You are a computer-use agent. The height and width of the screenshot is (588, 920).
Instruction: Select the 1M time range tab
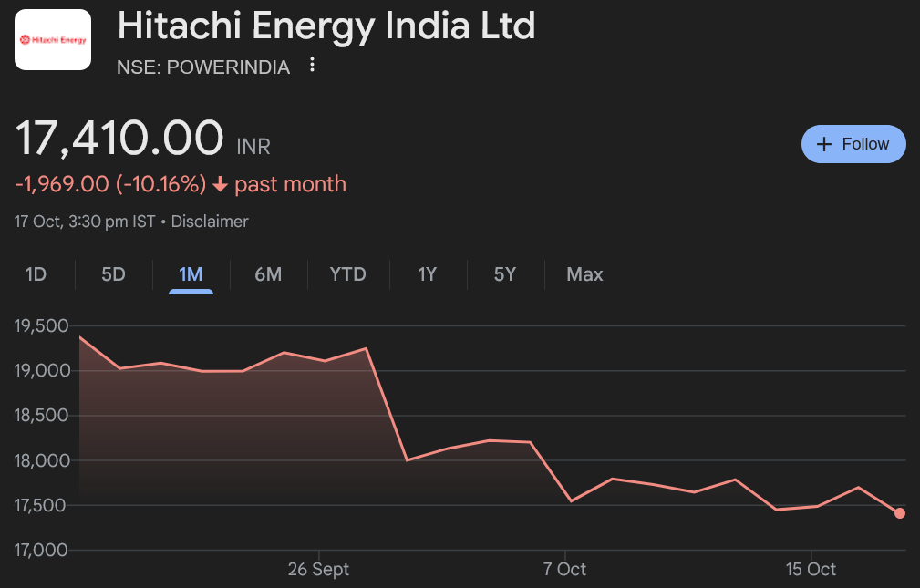tap(191, 274)
